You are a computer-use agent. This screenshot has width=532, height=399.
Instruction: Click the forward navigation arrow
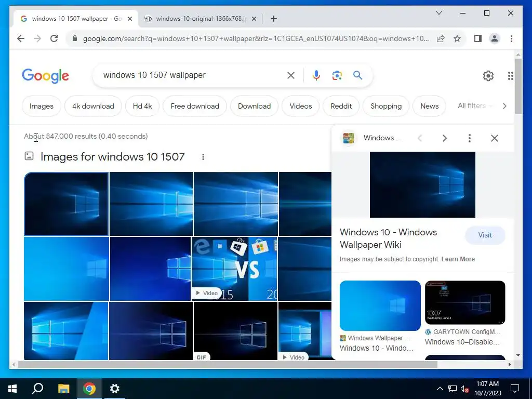(37, 38)
